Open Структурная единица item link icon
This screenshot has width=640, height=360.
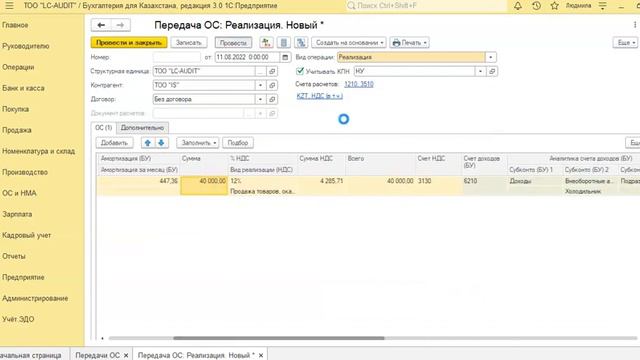272,71
